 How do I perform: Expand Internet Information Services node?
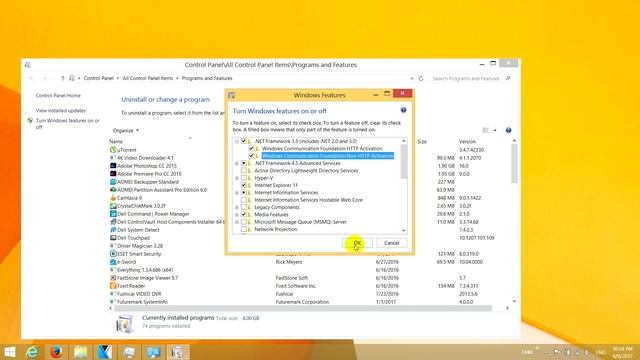click(237, 193)
